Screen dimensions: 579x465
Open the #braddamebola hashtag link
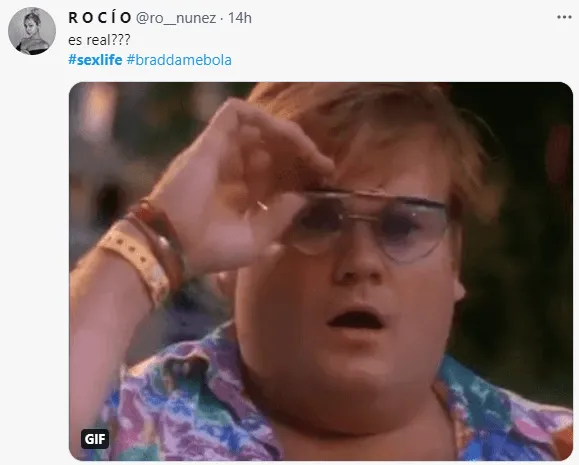pos(179,60)
